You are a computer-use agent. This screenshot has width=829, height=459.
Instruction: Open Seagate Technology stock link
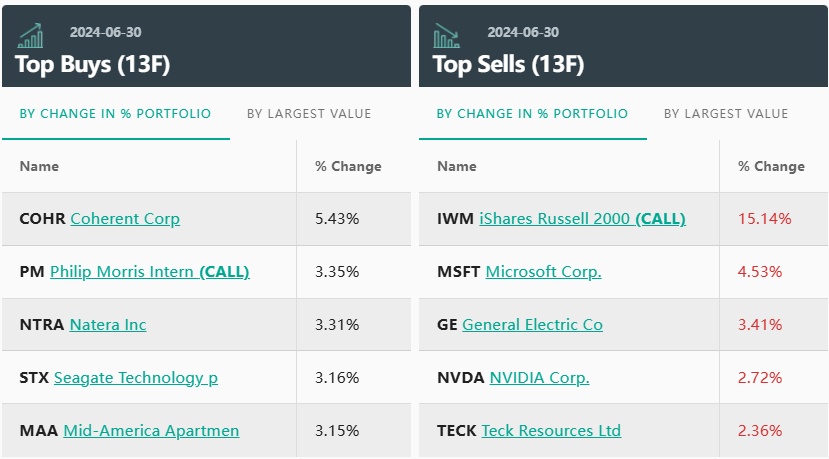(x=135, y=378)
